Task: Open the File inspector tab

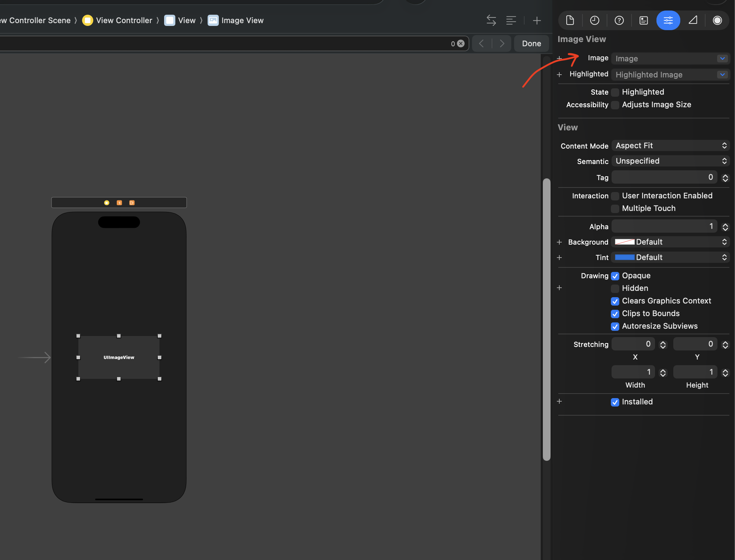Action: [570, 20]
